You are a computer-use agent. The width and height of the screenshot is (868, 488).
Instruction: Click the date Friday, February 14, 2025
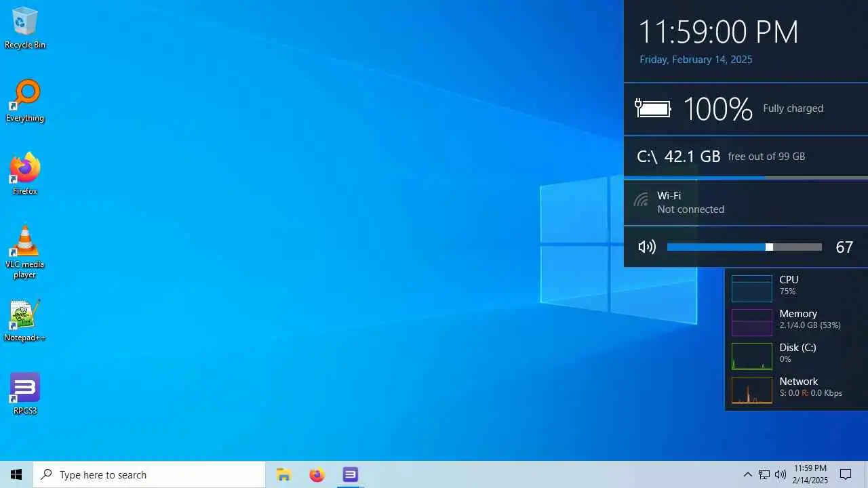696,60
